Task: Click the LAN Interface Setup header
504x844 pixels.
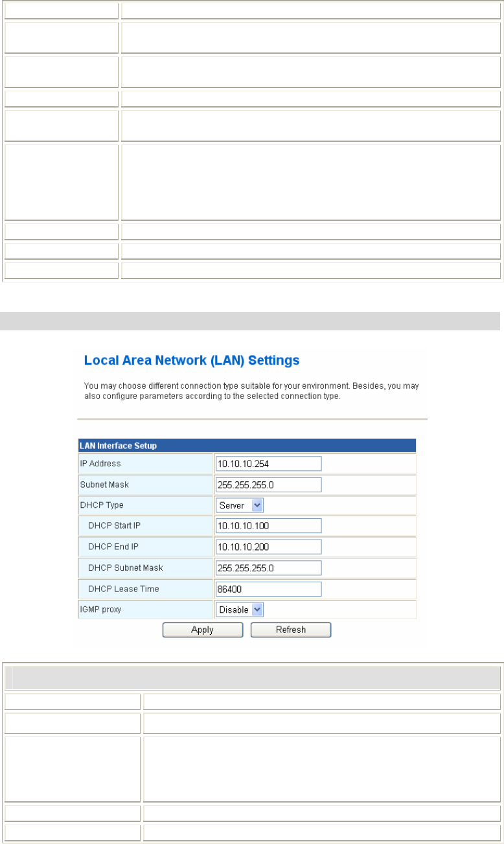Action: click(247, 446)
